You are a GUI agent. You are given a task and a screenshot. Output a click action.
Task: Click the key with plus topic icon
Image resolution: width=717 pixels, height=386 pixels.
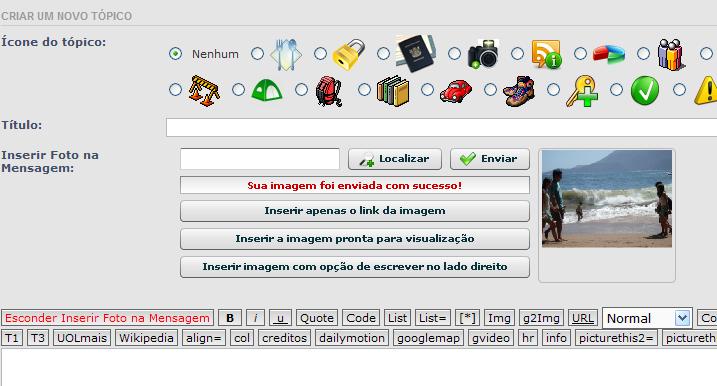(x=582, y=91)
